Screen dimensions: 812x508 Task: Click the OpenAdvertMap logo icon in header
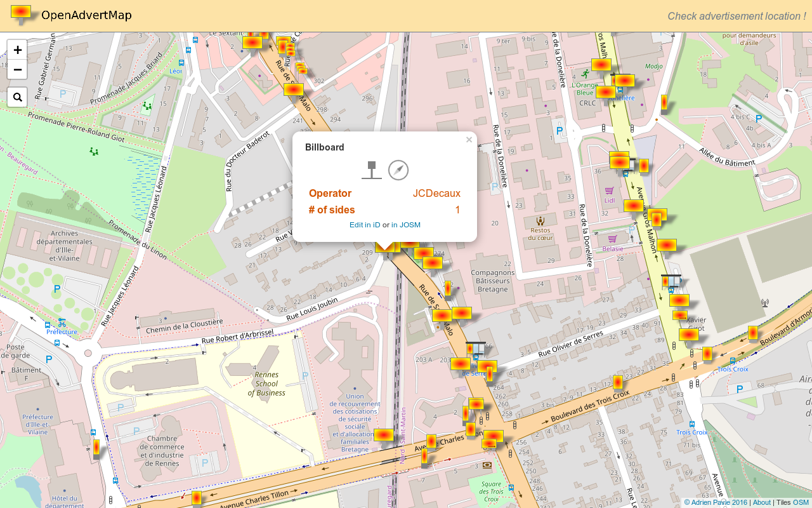(x=21, y=14)
